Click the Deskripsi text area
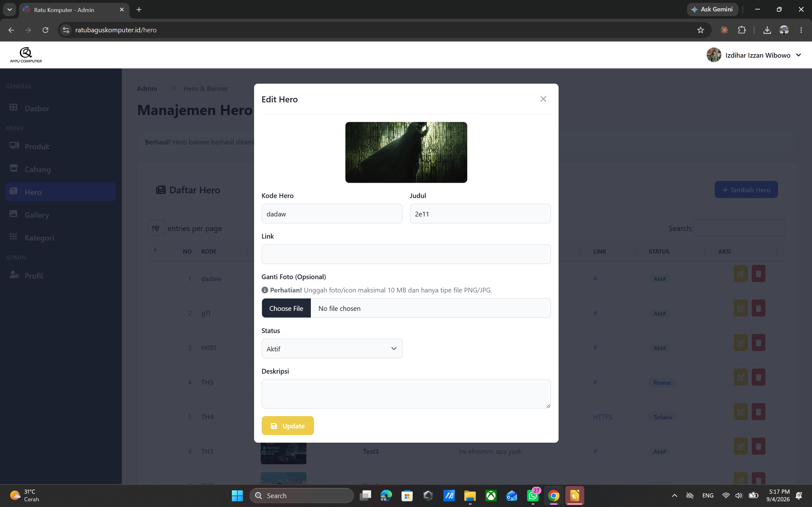 point(406,394)
